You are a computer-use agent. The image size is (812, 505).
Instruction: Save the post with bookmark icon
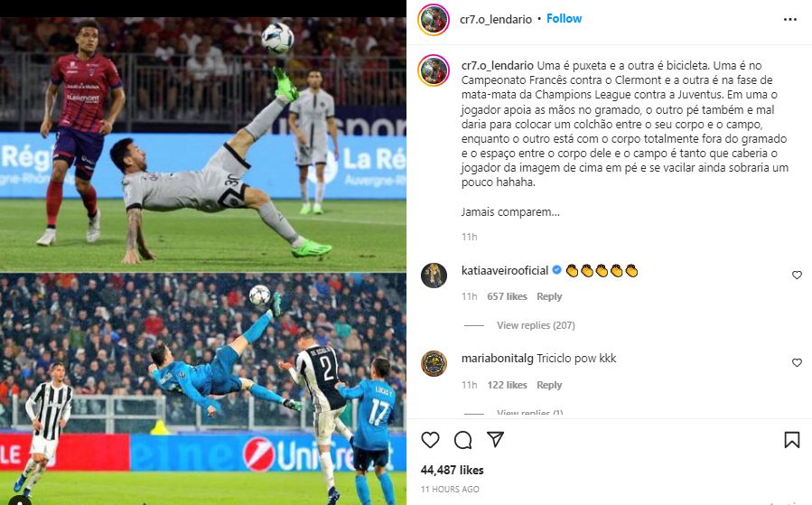(792, 440)
